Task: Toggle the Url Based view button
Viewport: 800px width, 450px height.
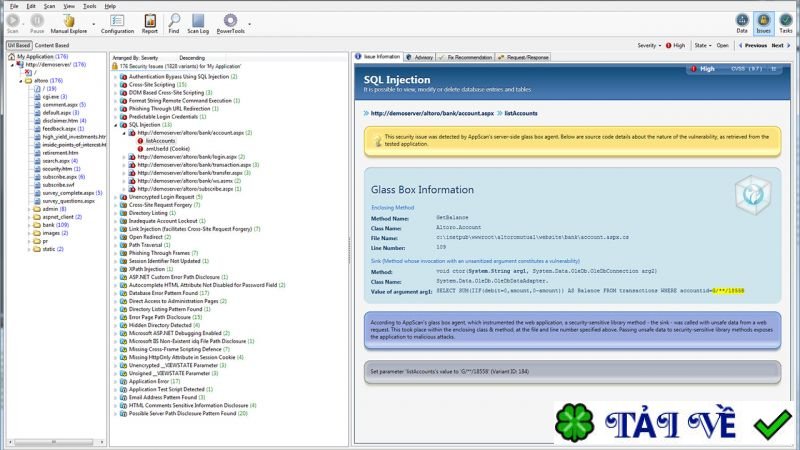Action: pos(19,45)
